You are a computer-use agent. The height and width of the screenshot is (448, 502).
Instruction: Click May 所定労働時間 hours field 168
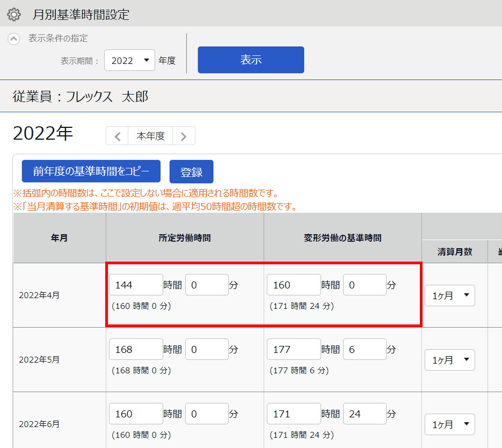[136, 349]
